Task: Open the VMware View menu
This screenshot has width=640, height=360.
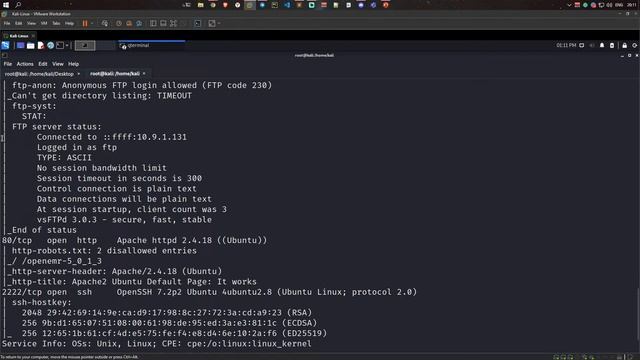Action: 31,24
